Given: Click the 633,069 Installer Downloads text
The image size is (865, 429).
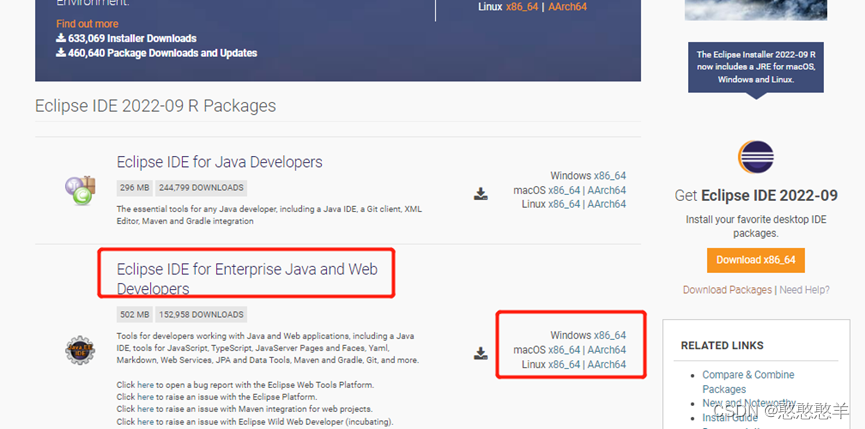Looking at the screenshot, I should [x=126, y=39].
